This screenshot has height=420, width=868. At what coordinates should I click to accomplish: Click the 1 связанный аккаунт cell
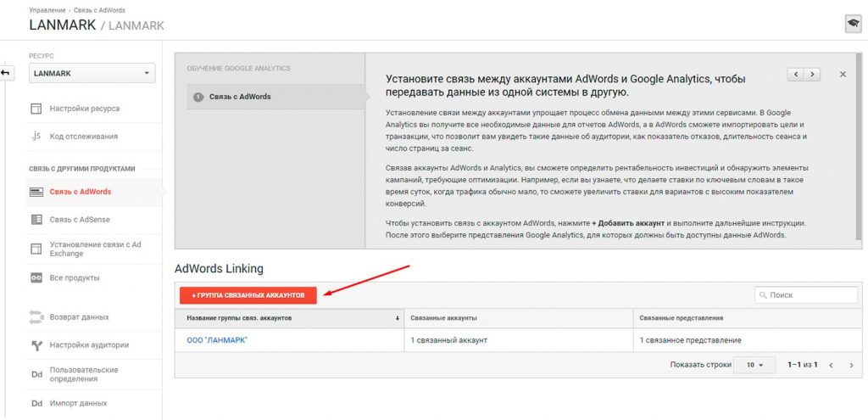(x=519, y=340)
